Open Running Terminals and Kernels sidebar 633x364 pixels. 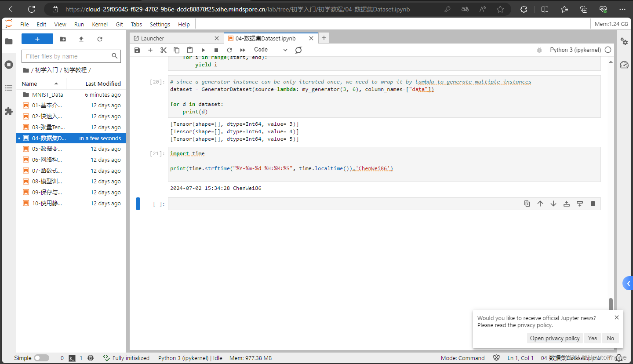[8, 65]
